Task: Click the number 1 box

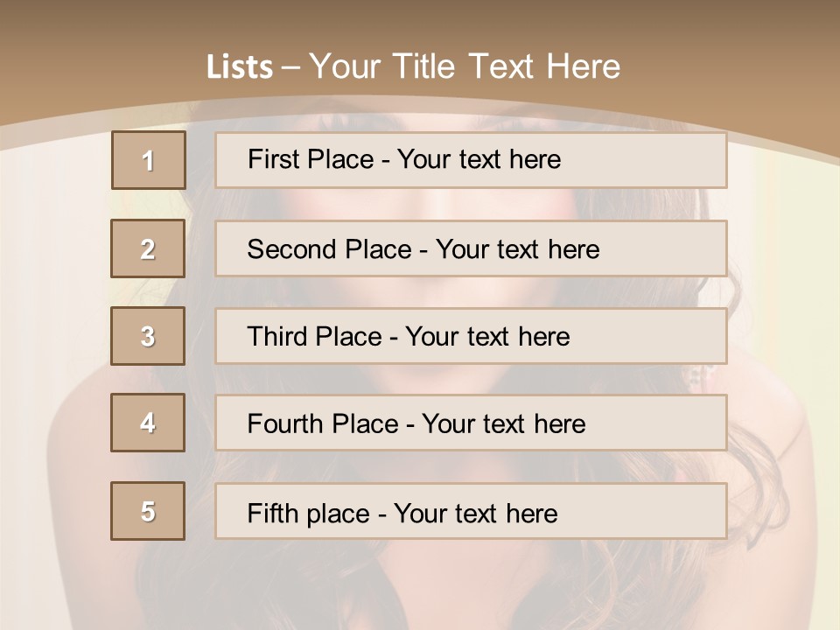Action: 149,160
